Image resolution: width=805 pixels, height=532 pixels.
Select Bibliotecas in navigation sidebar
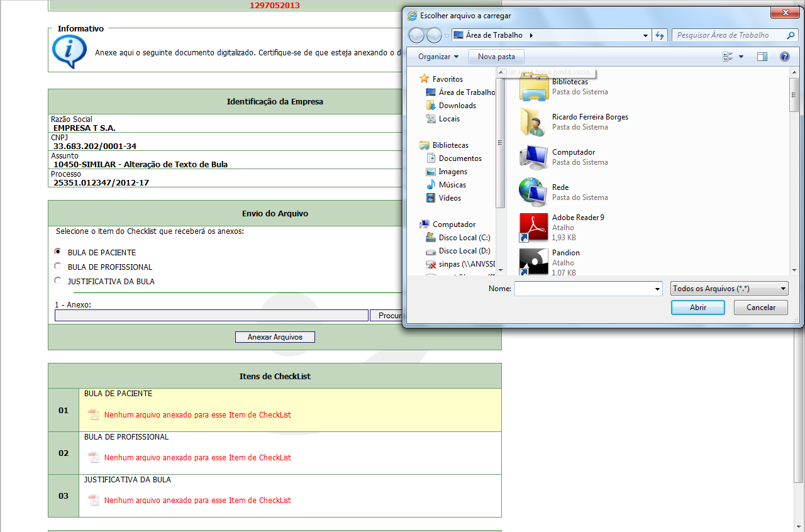click(450, 145)
